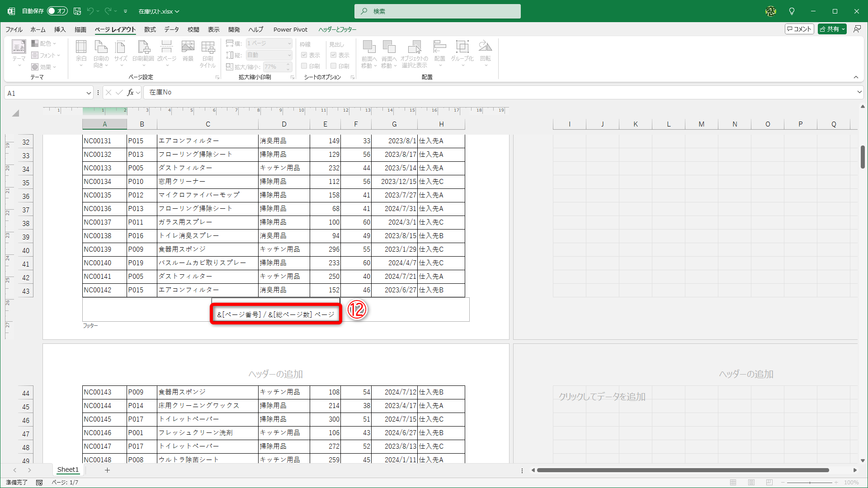
Task: Open the Name Box dropdown arrow
Action: click(x=88, y=93)
